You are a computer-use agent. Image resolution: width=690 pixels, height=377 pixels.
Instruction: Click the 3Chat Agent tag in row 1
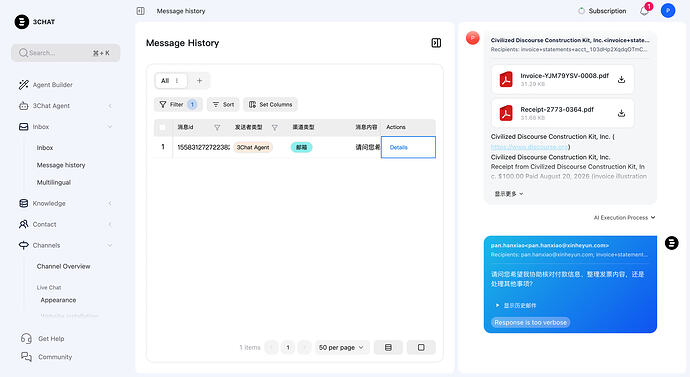point(253,147)
